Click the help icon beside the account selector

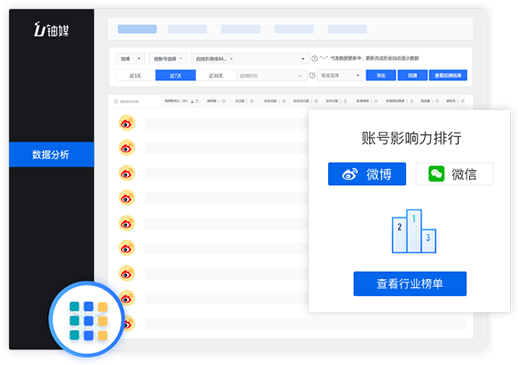(314, 58)
